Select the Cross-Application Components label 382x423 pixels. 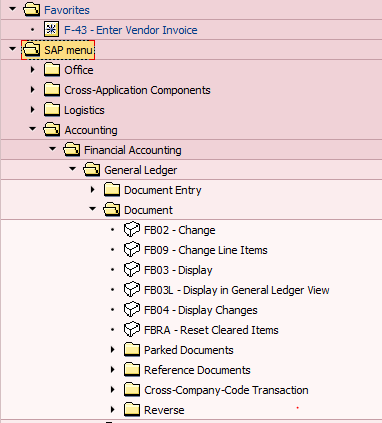137,90
